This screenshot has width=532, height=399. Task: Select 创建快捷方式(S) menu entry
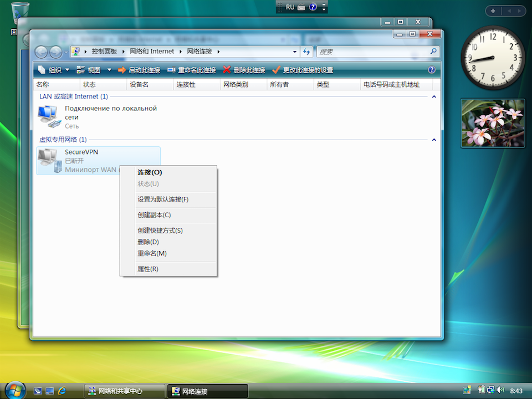[160, 231]
